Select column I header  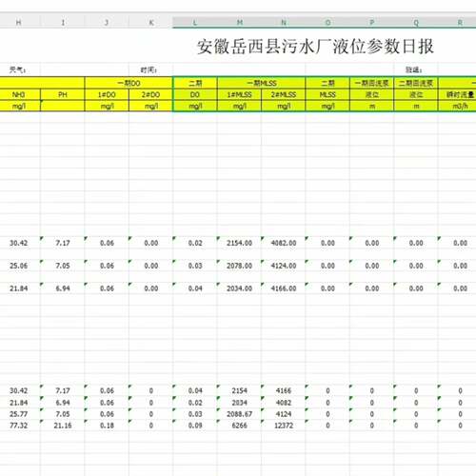(x=63, y=22)
